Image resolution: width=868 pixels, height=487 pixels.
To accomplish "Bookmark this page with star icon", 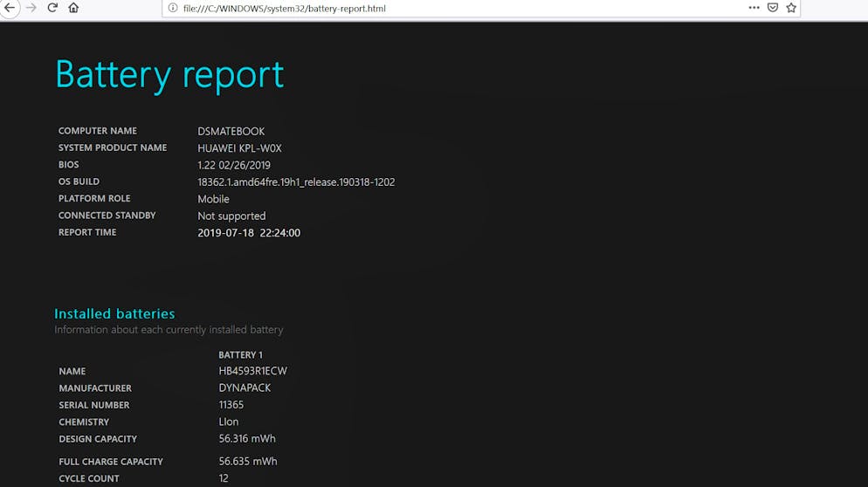I will [791, 8].
